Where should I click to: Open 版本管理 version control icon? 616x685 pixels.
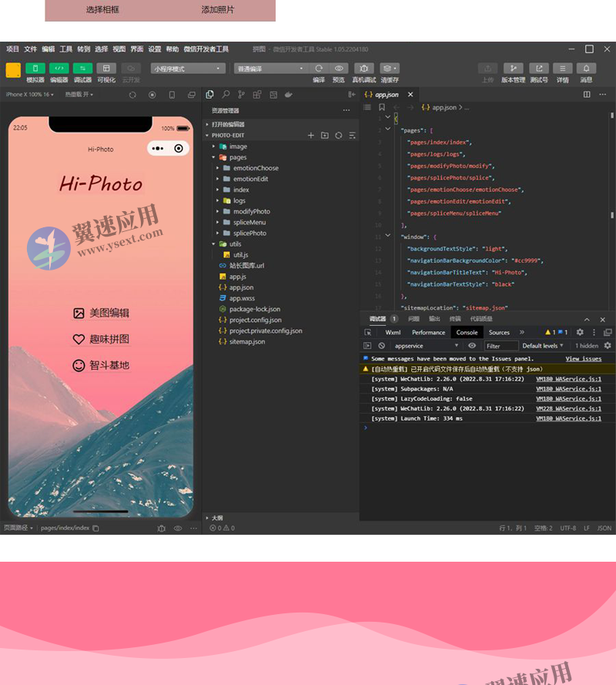(x=513, y=69)
